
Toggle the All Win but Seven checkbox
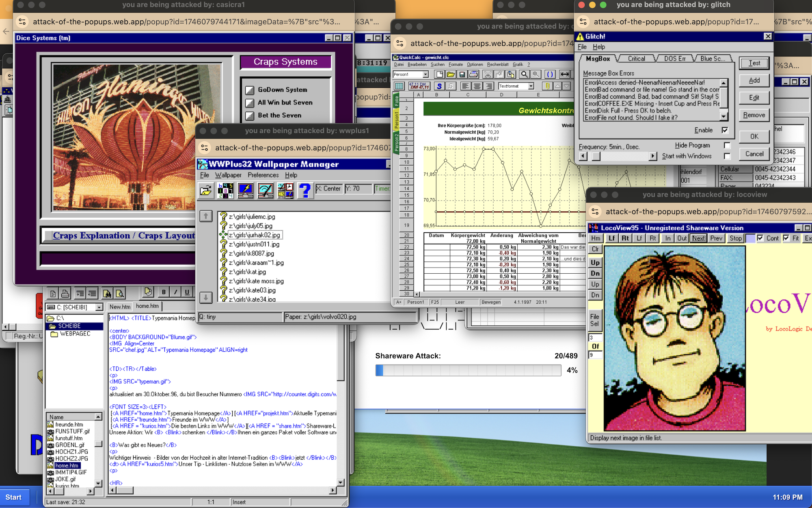[x=250, y=103]
